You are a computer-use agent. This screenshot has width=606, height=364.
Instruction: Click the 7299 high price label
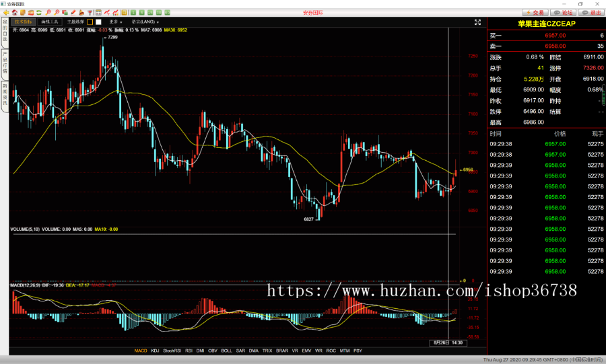tap(112, 38)
